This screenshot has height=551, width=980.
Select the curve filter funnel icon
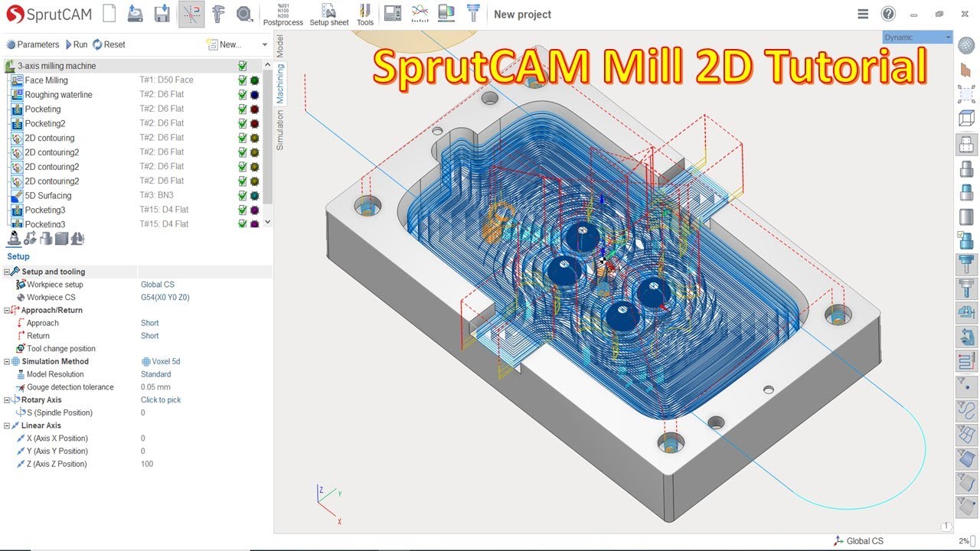pyautogui.click(x=967, y=409)
